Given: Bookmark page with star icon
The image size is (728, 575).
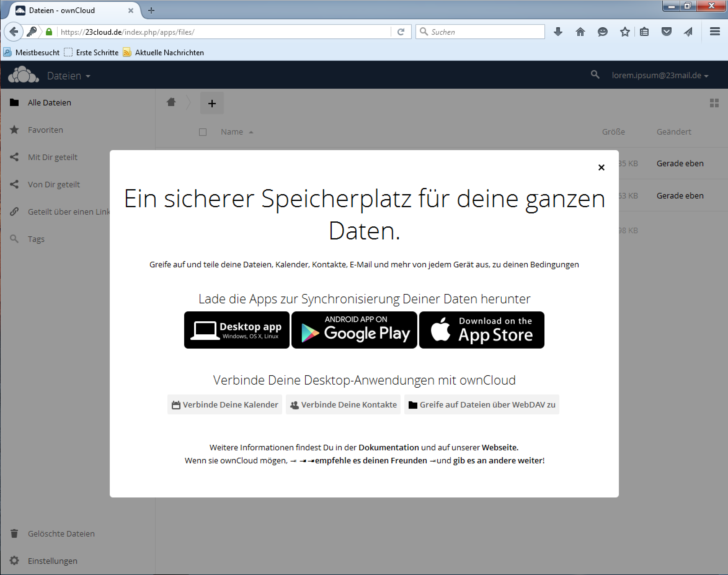Looking at the screenshot, I should click(x=625, y=32).
